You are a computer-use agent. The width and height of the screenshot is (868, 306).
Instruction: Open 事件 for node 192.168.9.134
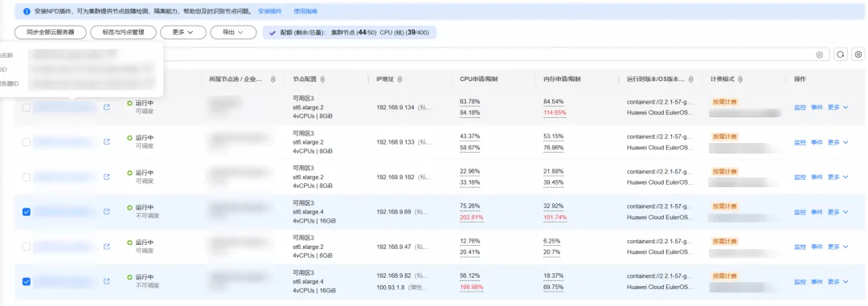[817, 108]
